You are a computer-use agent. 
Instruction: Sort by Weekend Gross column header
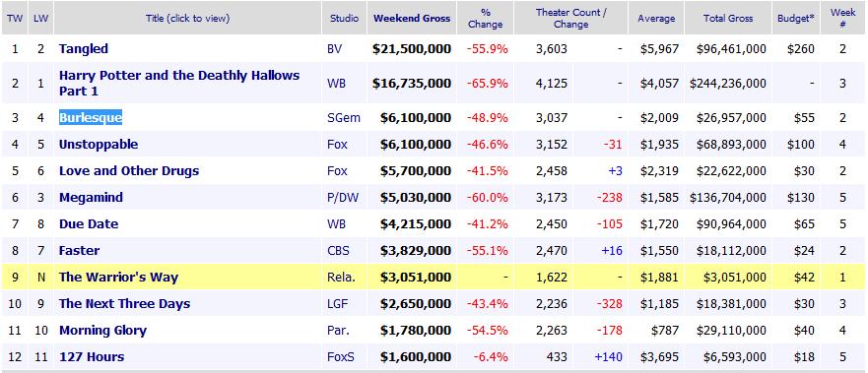tap(412, 19)
